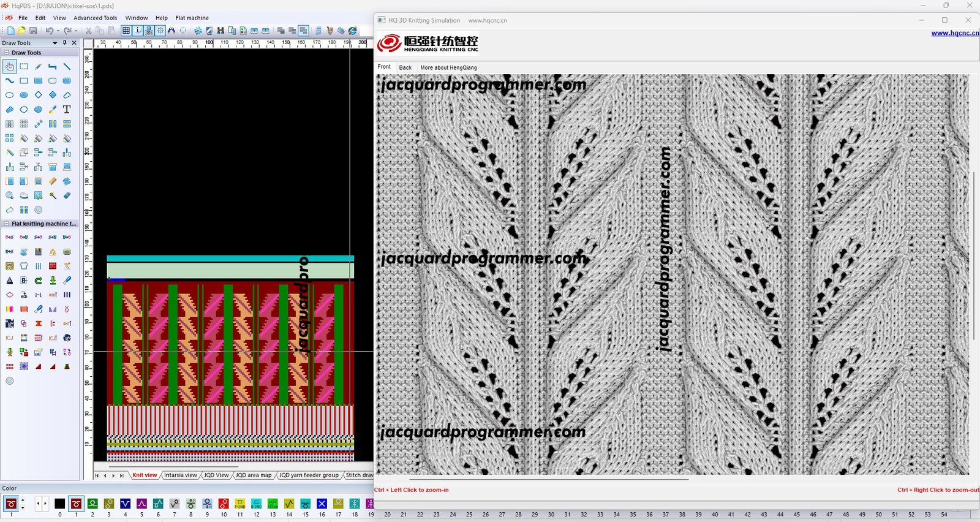Image resolution: width=980 pixels, height=522 pixels.
Task: Activate the magnifier zoom tool
Action: pyautogui.click(x=10, y=195)
